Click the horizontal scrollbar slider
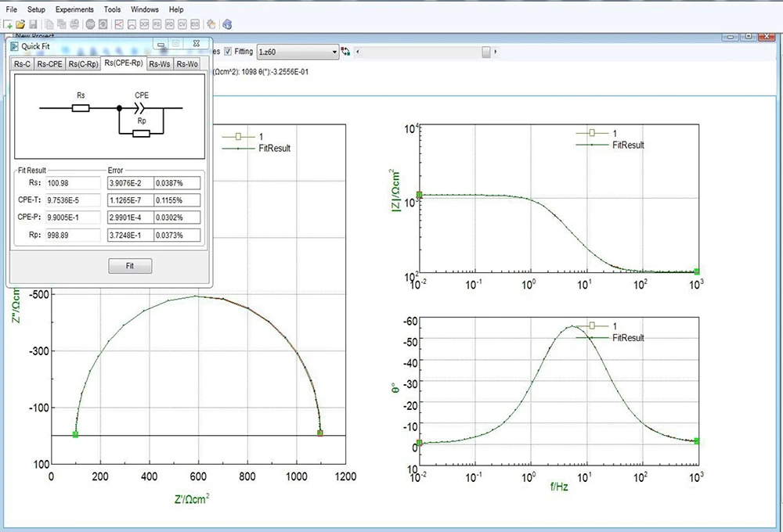783x532 pixels. click(x=485, y=52)
